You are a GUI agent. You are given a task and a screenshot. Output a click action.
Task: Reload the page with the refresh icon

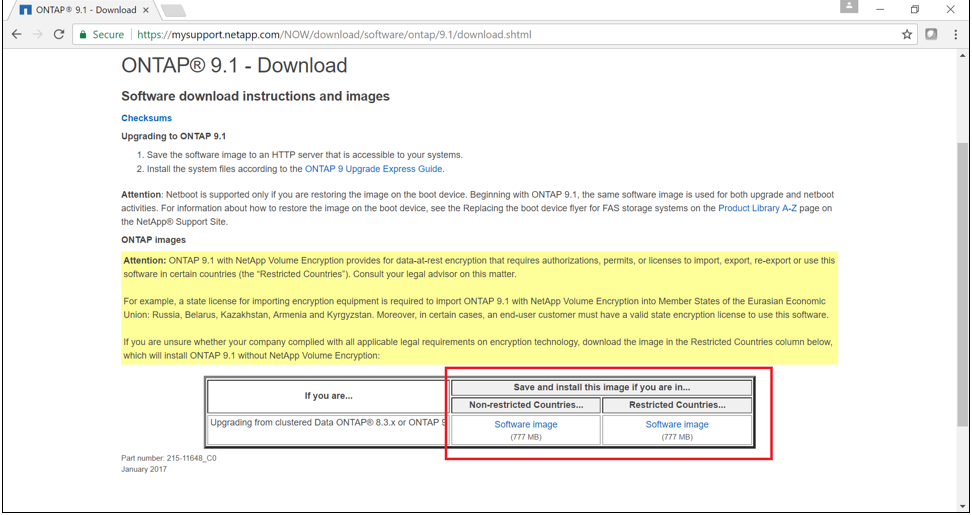coord(59,34)
